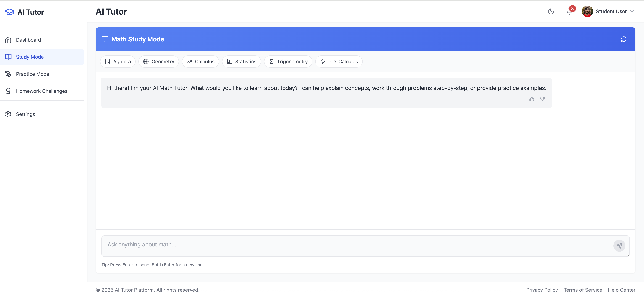The image size is (644, 292).
Task: Give thumbs up to the tutor message
Action: tap(532, 99)
